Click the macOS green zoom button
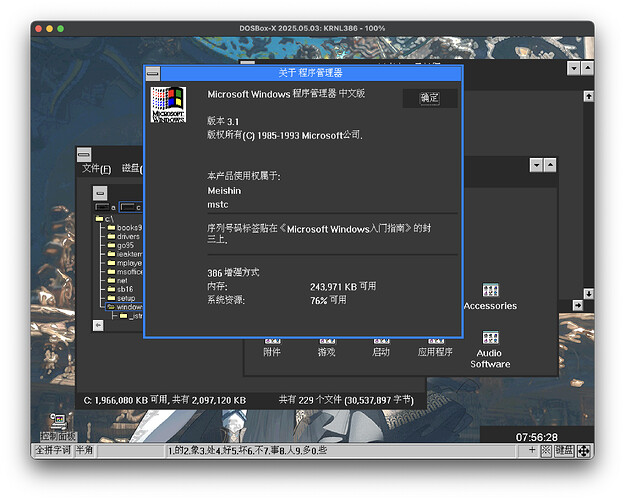This screenshot has height=499, width=625. 61,29
